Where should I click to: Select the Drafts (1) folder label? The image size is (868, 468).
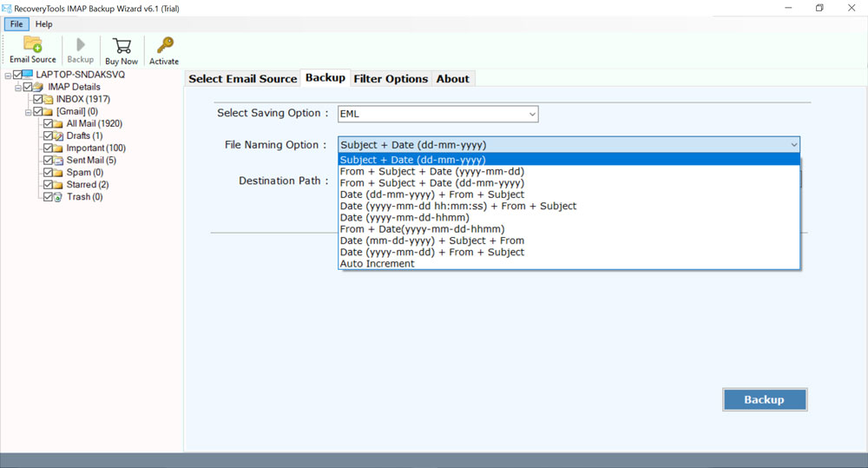point(85,135)
